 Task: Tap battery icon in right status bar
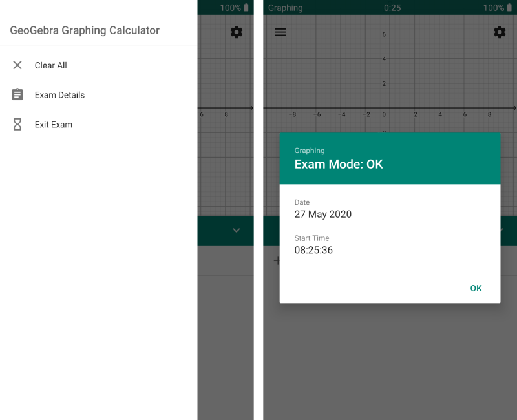coord(509,8)
